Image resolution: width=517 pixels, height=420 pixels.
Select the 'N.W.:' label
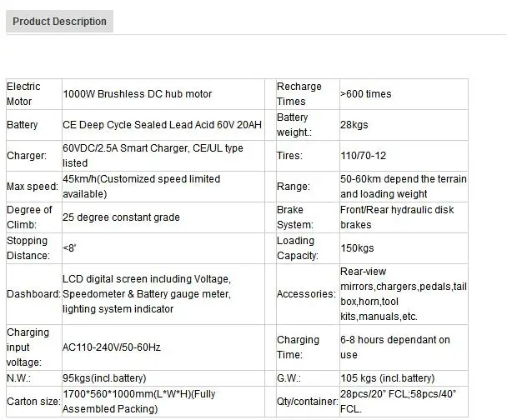19,378
